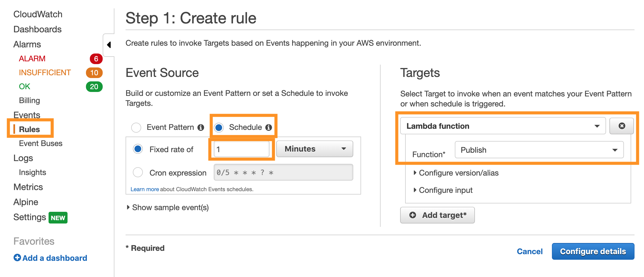Expand Configure version/alias
Screen dimensions: 644x277
tap(456, 173)
